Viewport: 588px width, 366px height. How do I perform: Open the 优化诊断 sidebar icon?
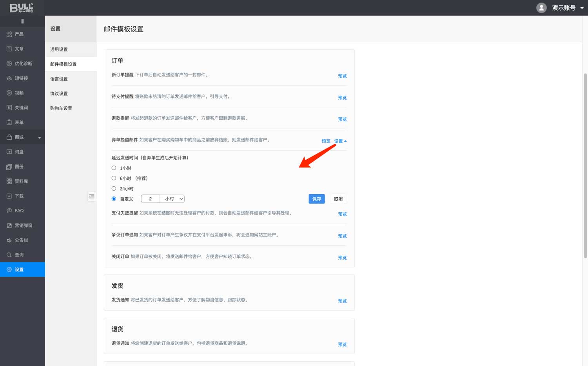point(9,64)
